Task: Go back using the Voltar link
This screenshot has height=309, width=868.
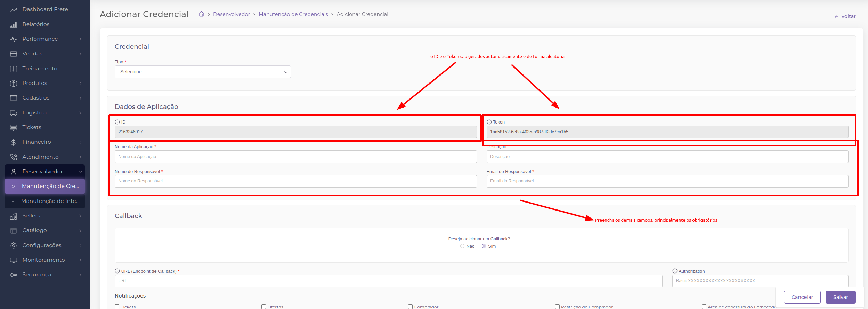Action: coord(845,16)
